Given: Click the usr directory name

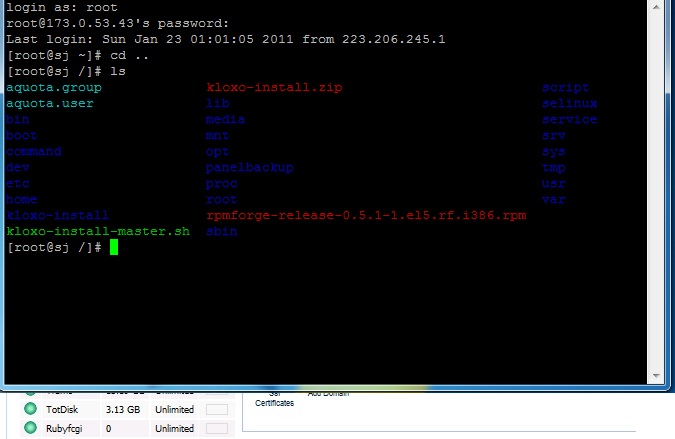Looking at the screenshot, I should 554,183.
